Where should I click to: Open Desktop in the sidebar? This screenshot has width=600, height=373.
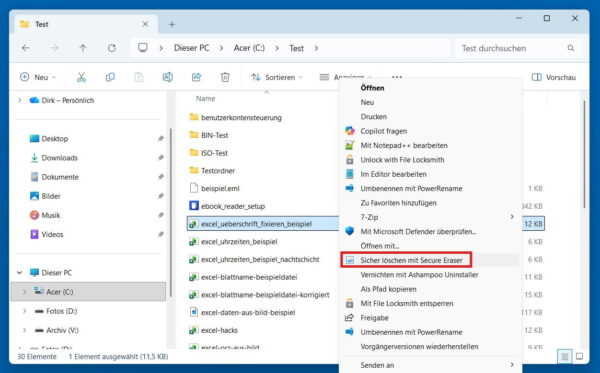pos(55,138)
